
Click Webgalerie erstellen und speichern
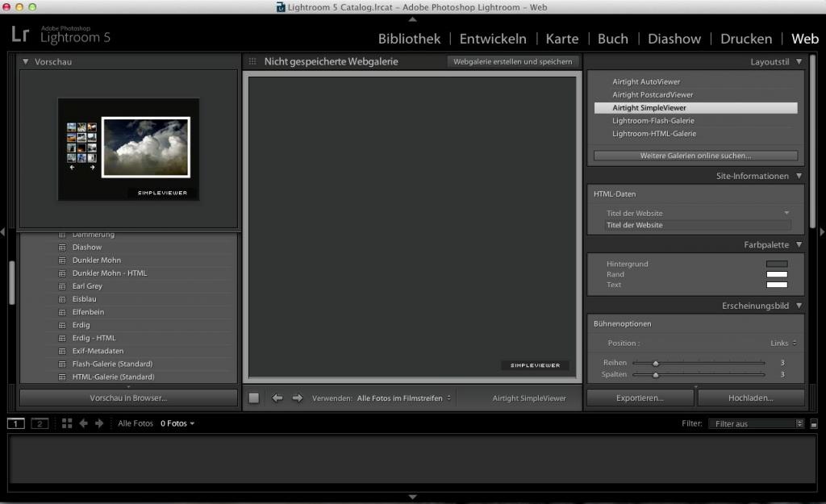512,61
